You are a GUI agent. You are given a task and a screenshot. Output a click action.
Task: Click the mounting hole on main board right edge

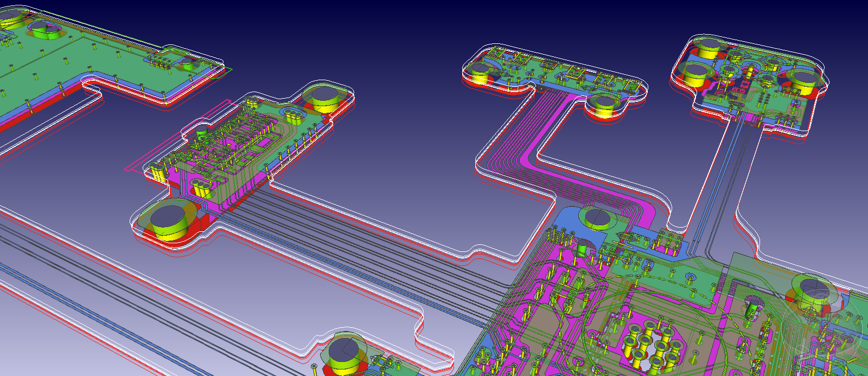click(x=813, y=291)
